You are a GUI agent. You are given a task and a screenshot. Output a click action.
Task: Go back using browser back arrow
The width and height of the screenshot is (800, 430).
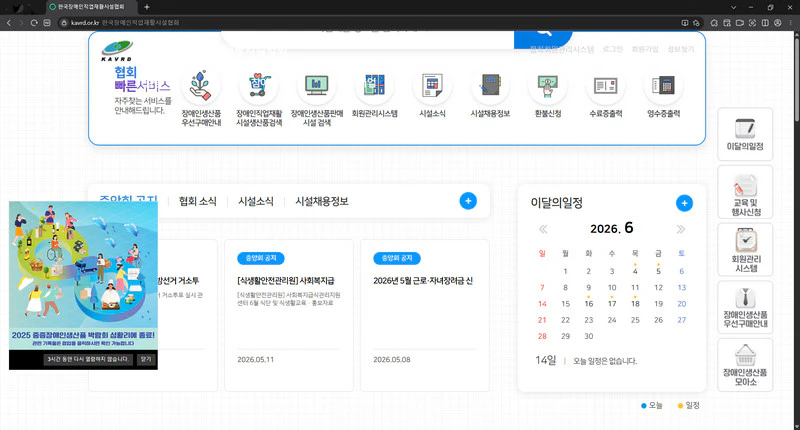tap(9, 22)
